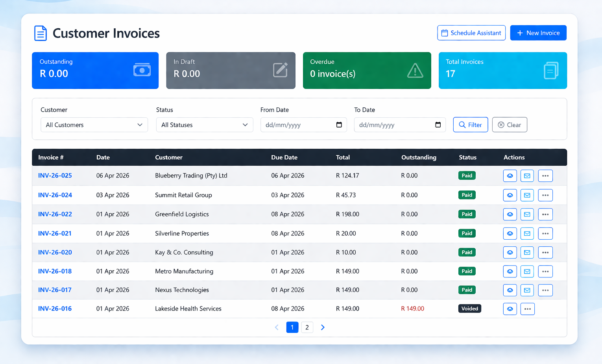Create a New Invoice
The width and height of the screenshot is (602, 364).
tap(538, 33)
